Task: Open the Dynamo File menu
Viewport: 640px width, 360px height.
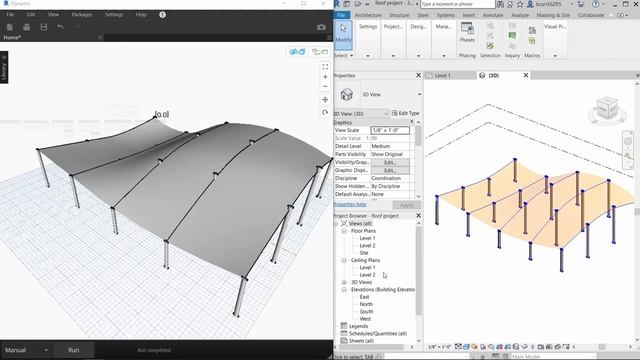Action: [x=10, y=15]
